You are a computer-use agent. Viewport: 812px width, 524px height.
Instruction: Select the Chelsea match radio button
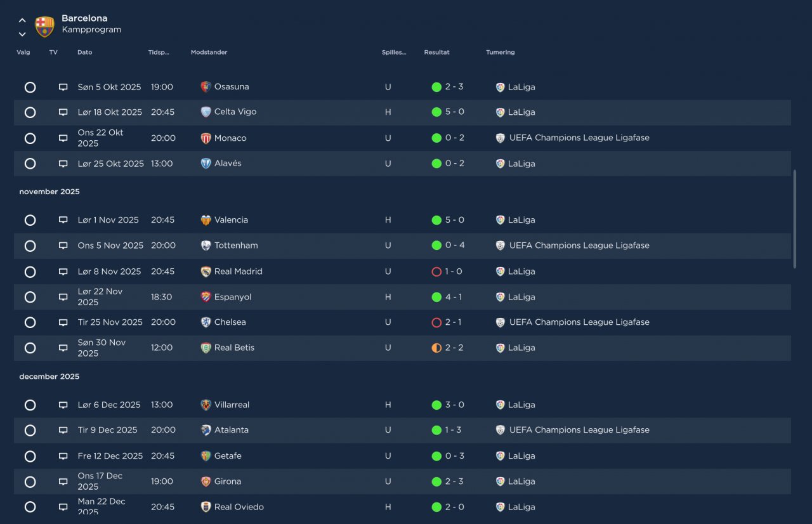click(30, 322)
